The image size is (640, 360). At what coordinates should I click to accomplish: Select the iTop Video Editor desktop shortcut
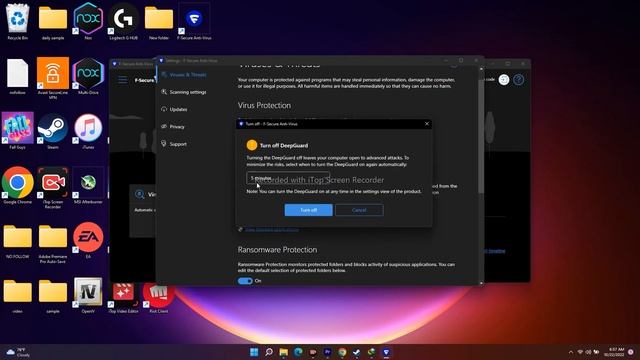pyautogui.click(x=123, y=298)
